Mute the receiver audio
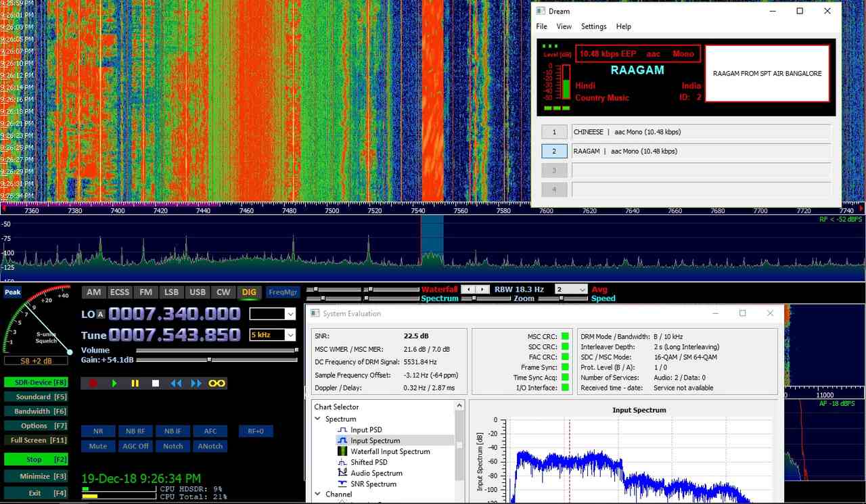Screen dimensions: 866x504 coord(98,446)
